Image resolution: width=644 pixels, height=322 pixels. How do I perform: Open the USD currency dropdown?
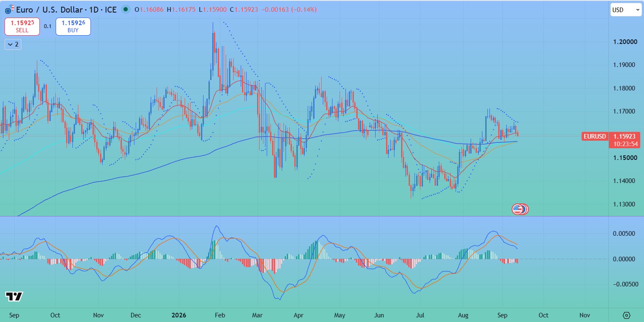(626, 10)
